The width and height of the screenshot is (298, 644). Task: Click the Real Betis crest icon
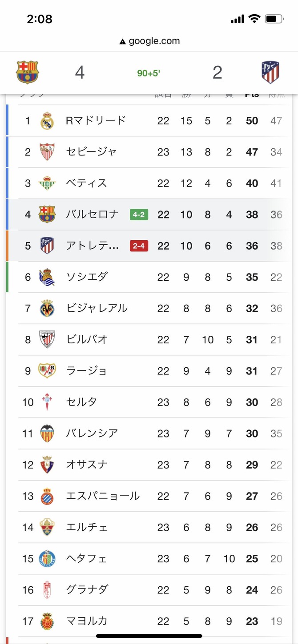click(47, 183)
